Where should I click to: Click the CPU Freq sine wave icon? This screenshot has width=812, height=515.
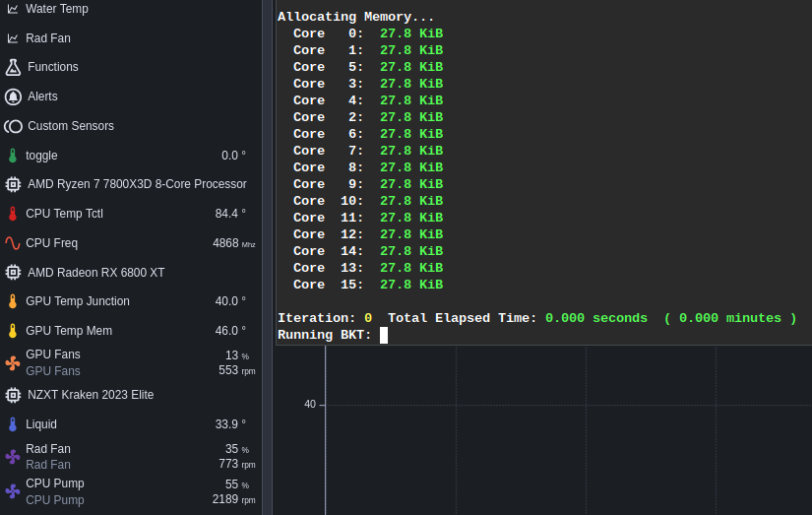[x=13, y=243]
